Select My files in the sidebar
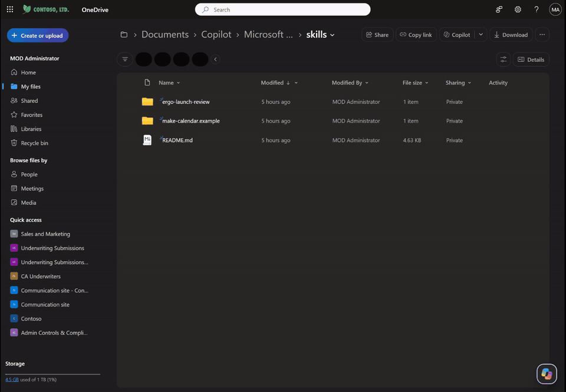This screenshot has height=392, width=566. [31, 86]
